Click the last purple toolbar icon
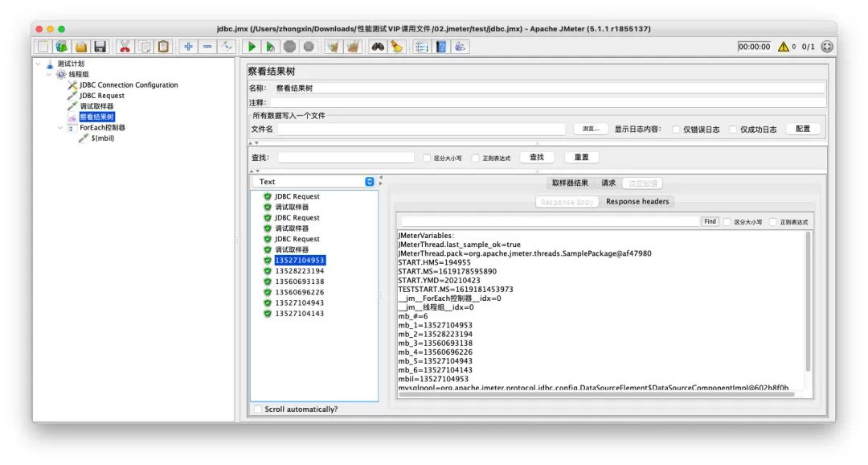This screenshot has width=868, height=465. pos(460,47)
